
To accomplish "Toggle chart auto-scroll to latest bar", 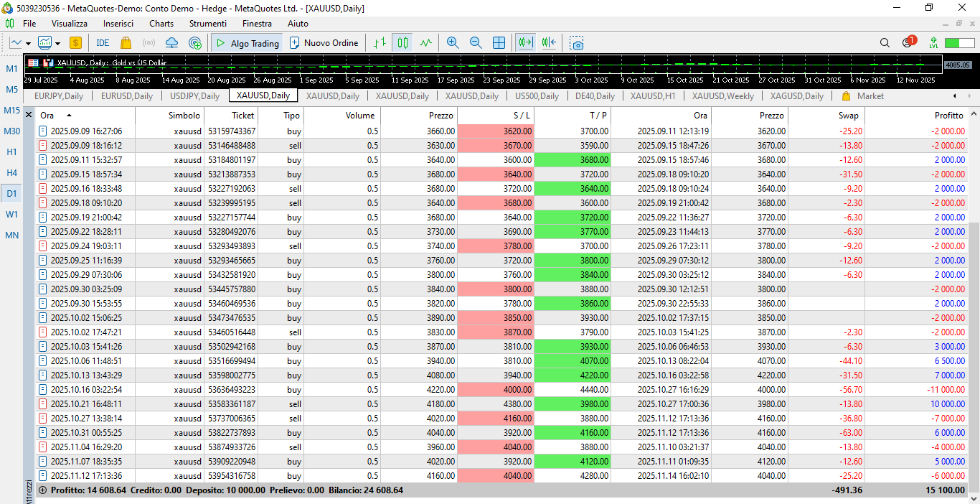I will point(526,43).
